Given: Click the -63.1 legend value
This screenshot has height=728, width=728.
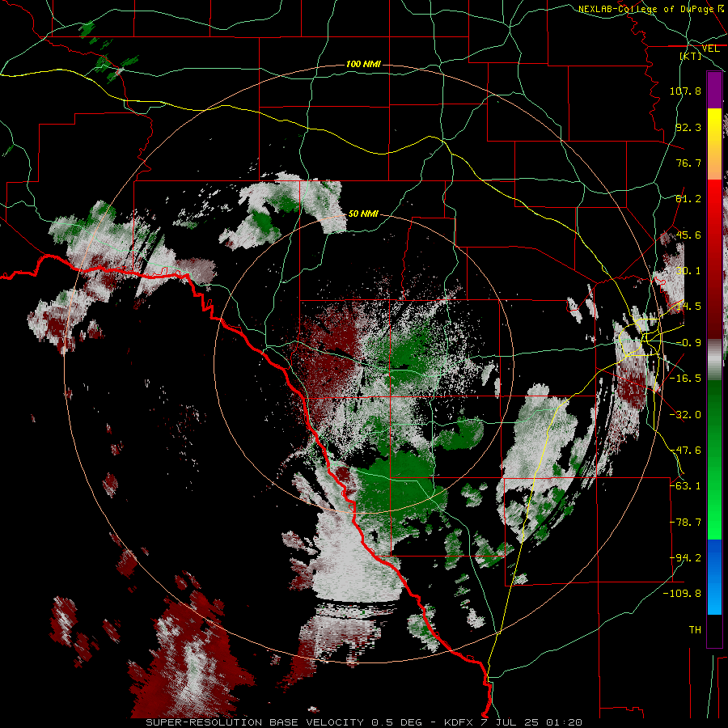Looking at the screenshot, I should (685, 486).
